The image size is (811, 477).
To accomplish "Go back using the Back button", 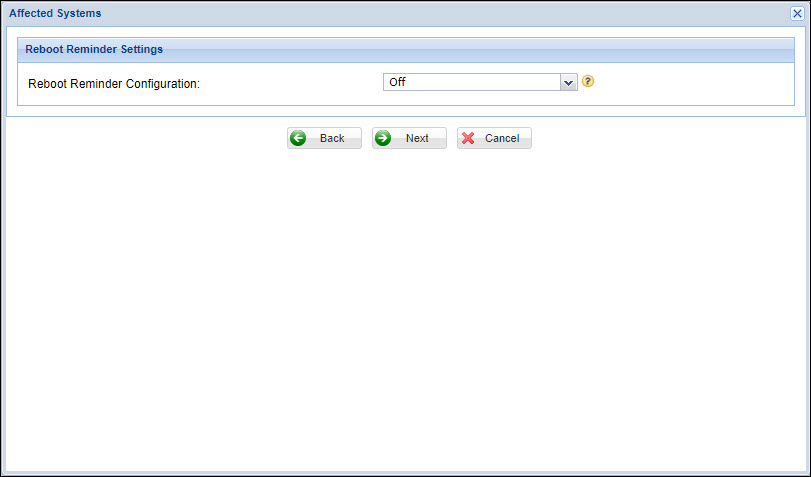I will click(325, 138).
